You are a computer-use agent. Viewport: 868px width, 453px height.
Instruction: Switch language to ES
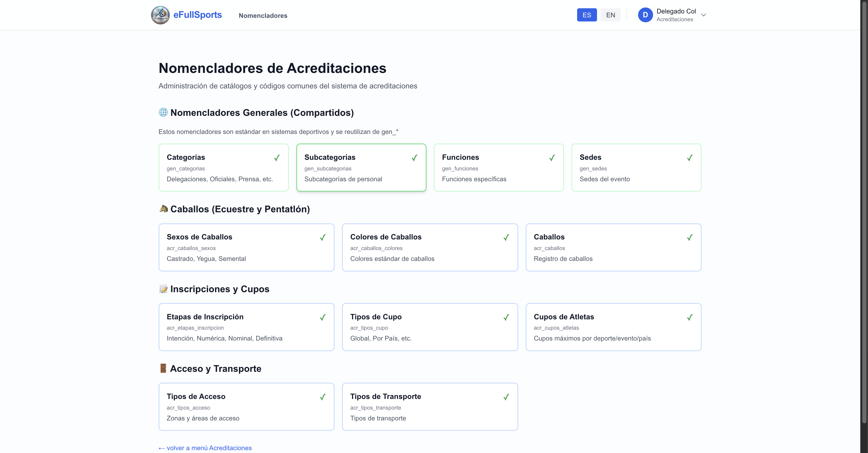point(587,15)
